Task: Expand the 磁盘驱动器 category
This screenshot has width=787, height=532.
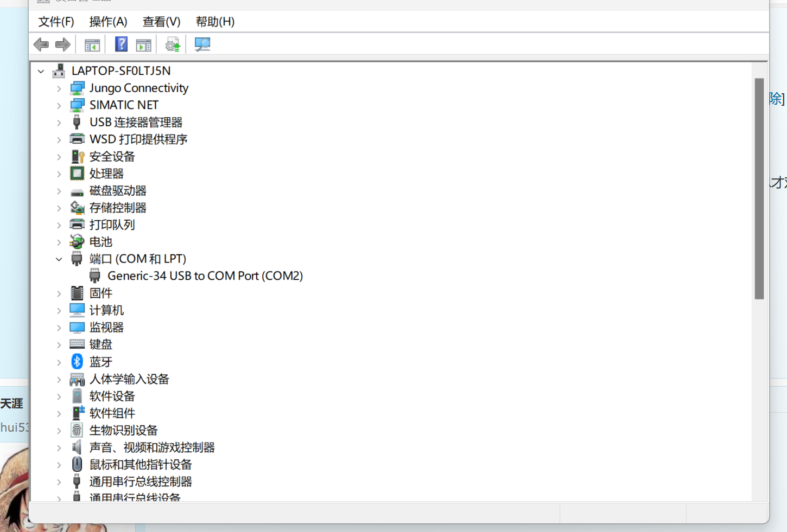Action: tap(59, 191)
